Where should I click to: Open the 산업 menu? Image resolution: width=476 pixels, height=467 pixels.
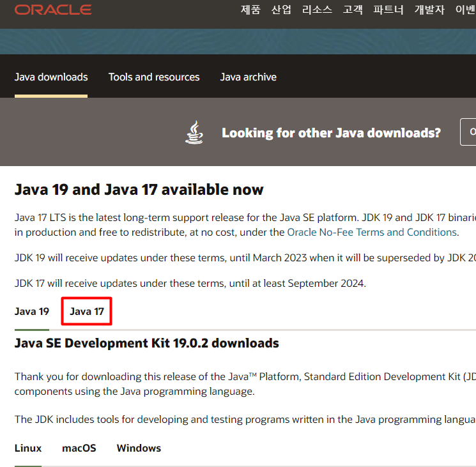[x=281, y=10]
